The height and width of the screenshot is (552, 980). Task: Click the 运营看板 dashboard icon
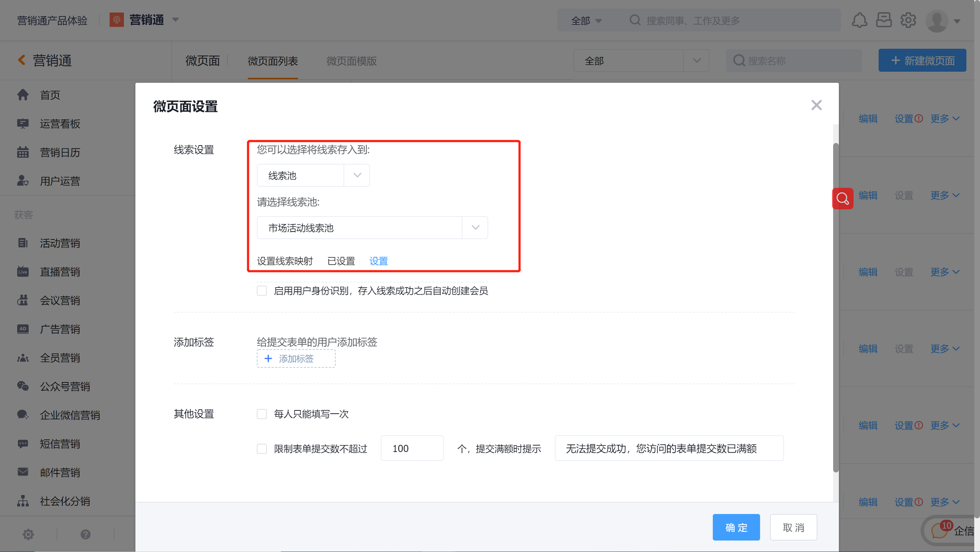[x=23, y=123]
